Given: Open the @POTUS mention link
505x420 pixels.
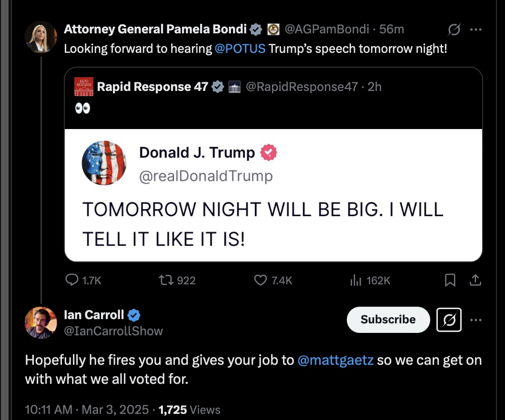Looking at the screenshot, I should point(240,49).
